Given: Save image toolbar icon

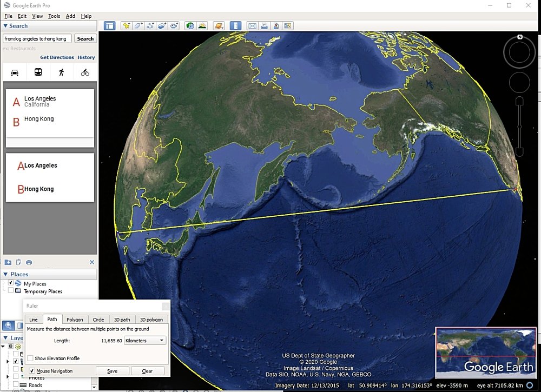Looking at the screenshot, I should pyautogui.click(x=276, y=26).
